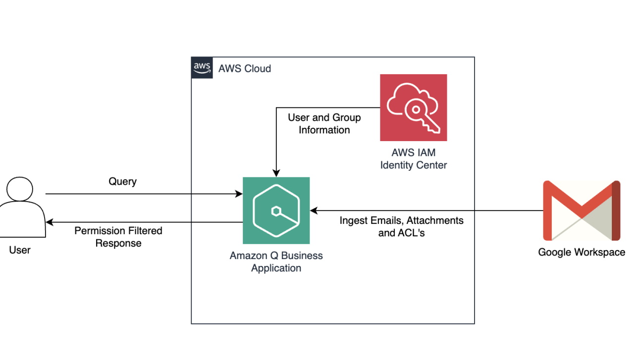Click the "Google Workspace" caption
The width and height of the screenshot is (644, 362).
click(582, 252)
